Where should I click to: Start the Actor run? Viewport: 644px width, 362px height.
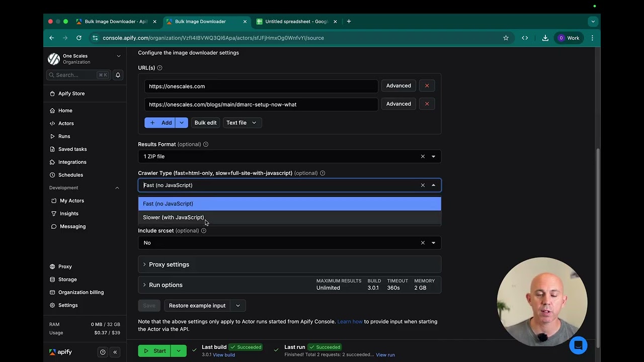pos(154,351)
